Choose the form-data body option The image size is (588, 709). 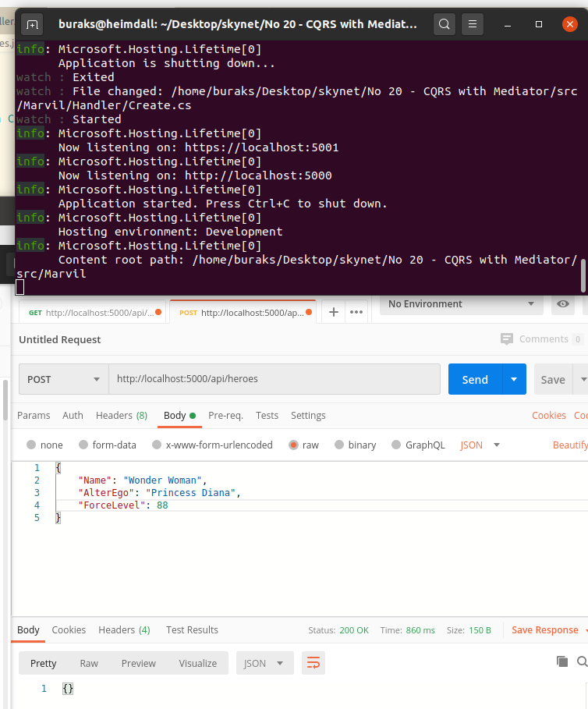click(83, 445)
